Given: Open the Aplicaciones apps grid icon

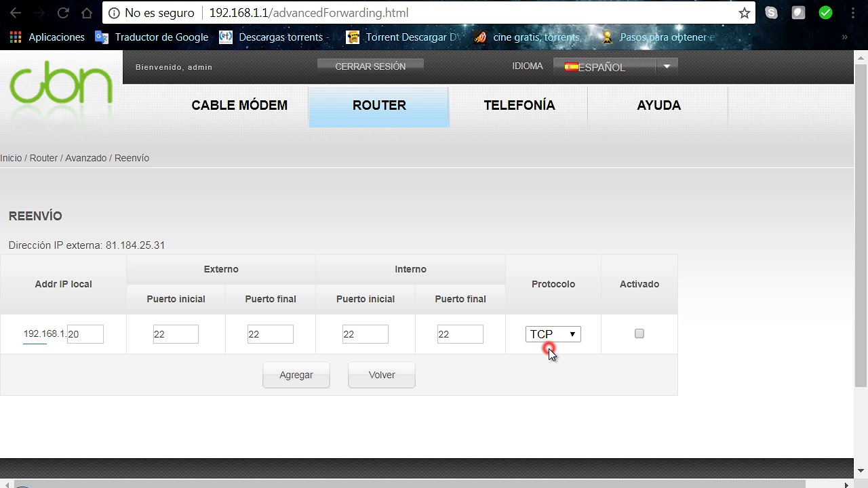Looking at the screenshot, I should point(15,37).
